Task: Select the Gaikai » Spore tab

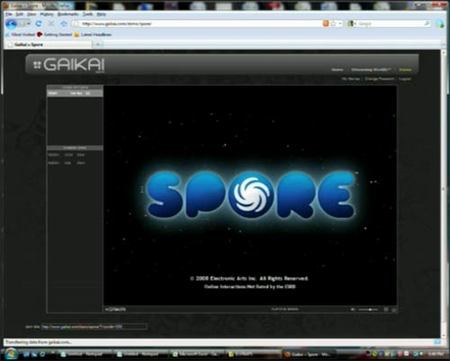Action: click(x=49, y=44)
